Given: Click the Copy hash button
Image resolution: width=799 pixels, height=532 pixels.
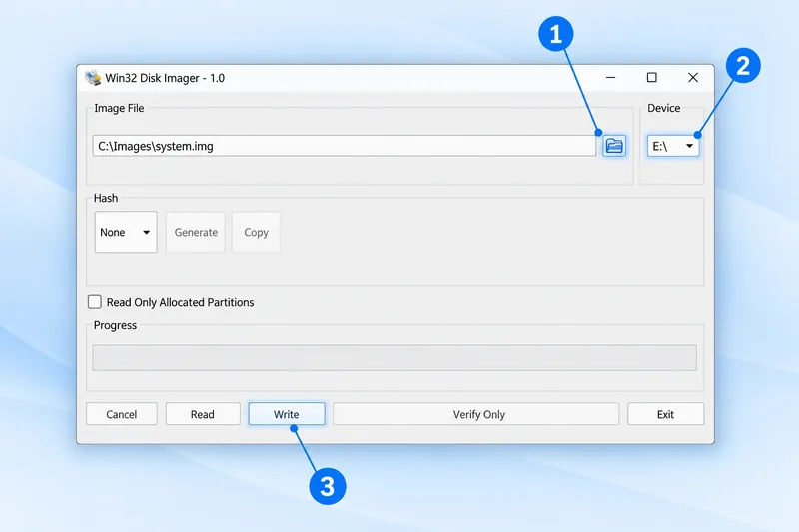Looking at the screenshot, I should click(256, 232).
